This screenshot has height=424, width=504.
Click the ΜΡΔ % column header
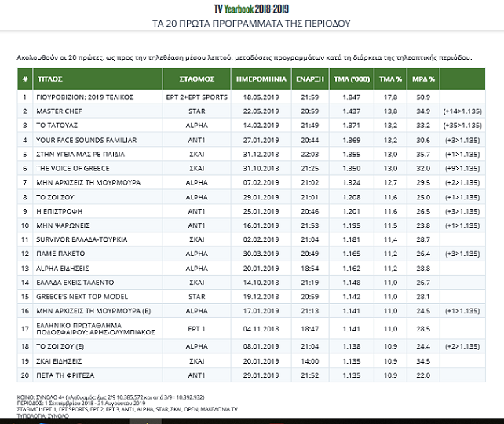point(423,79)
